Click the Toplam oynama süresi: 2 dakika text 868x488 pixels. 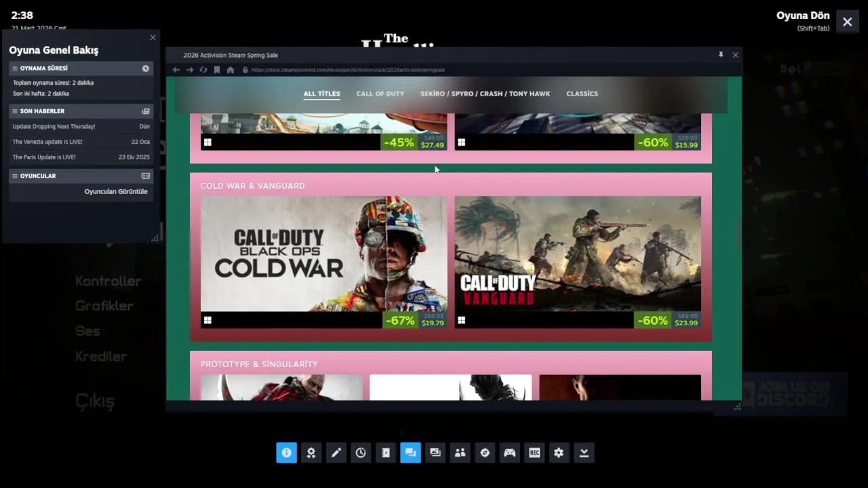click(x=54, y=83)
